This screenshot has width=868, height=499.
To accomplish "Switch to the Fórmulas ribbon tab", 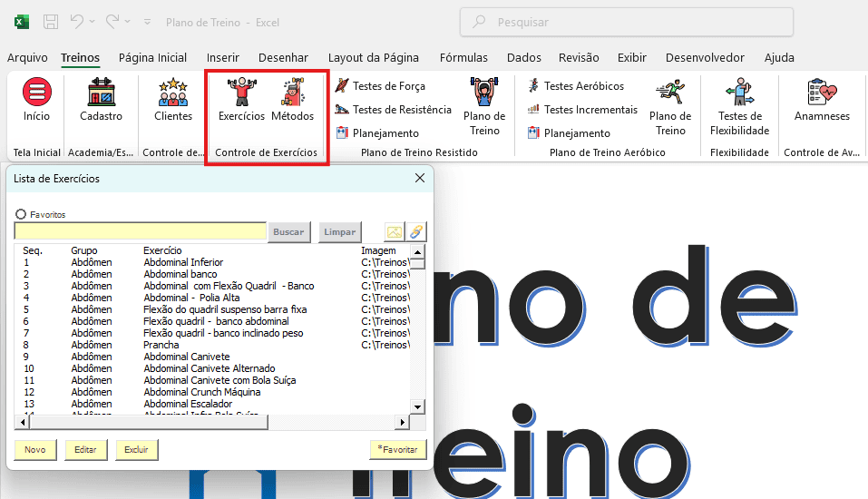I will point(463,57).
